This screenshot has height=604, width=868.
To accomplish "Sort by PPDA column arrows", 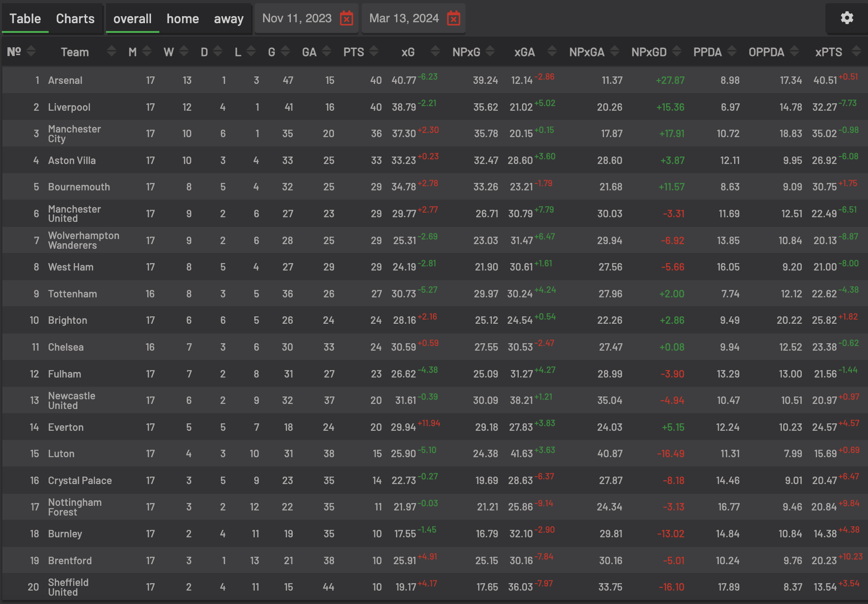I will click(x=732, y=51).
